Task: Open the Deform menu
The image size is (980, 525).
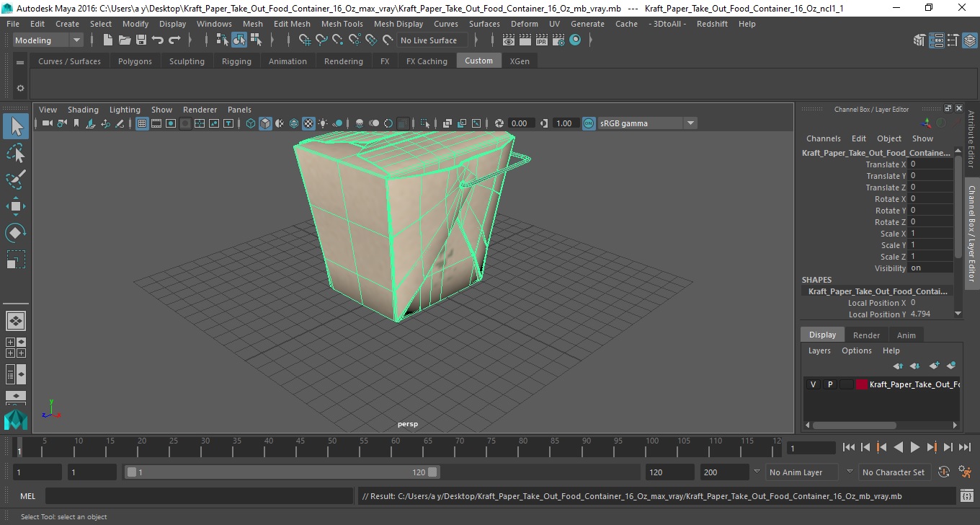Action: click(524, 24)
